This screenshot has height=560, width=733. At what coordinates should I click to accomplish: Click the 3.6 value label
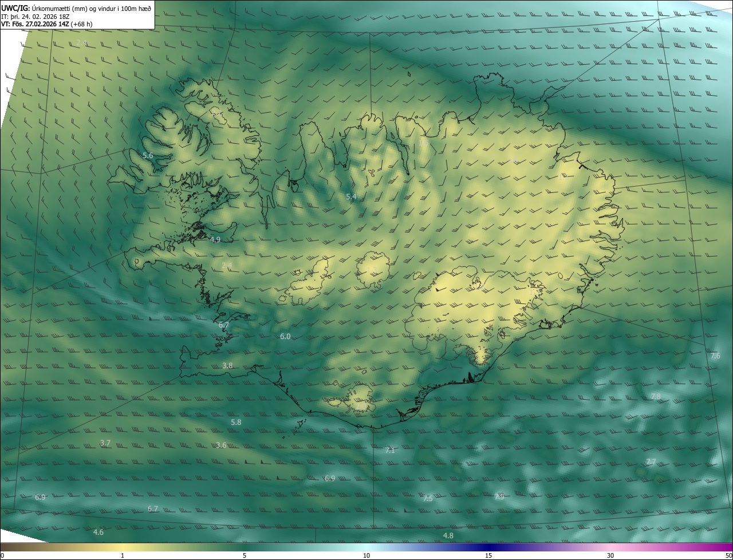pos(221,445)
